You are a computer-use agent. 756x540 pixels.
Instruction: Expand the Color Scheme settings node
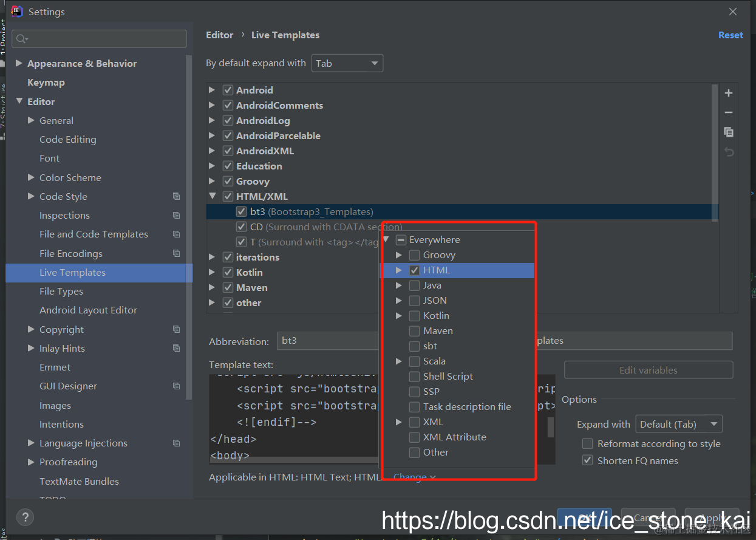tap(31, 177)
